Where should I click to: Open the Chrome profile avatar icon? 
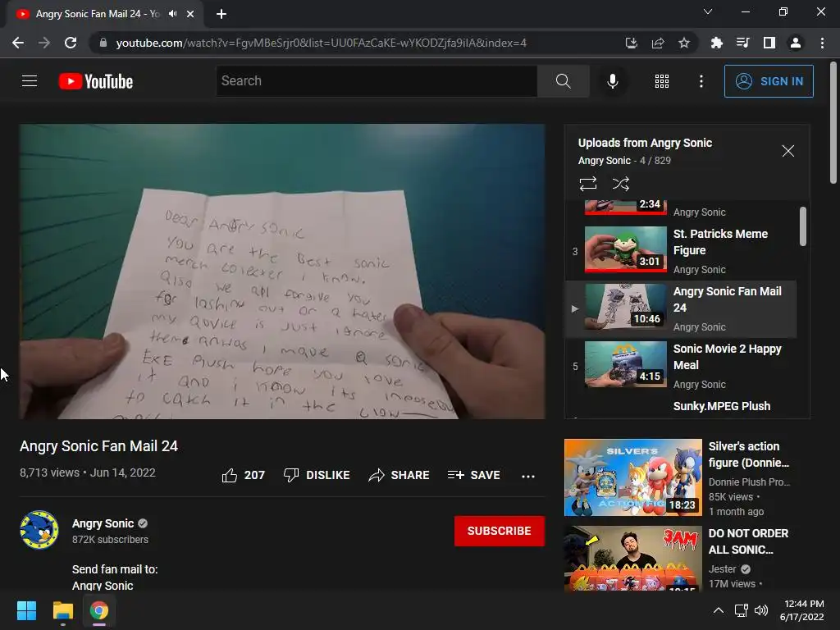[x=796, y=43]
